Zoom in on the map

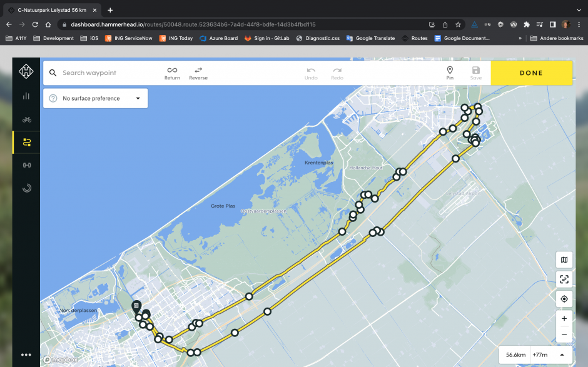(564, 319)
